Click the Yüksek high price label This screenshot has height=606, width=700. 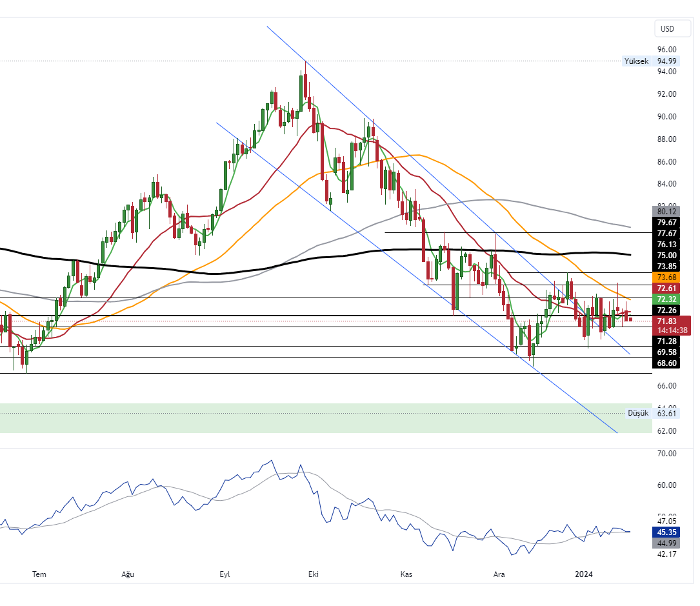pyautogui.click(x=635, y=61)
